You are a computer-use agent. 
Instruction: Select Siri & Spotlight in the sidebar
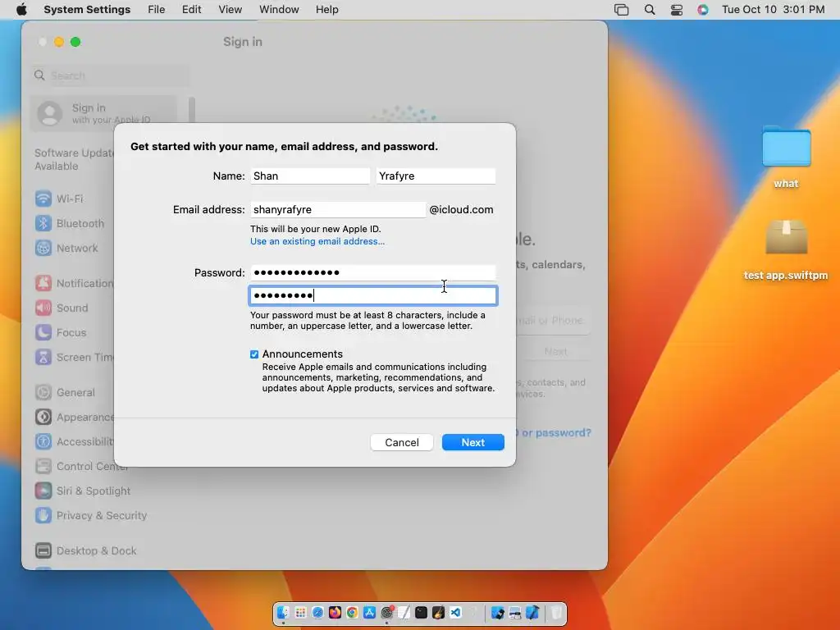83,491
